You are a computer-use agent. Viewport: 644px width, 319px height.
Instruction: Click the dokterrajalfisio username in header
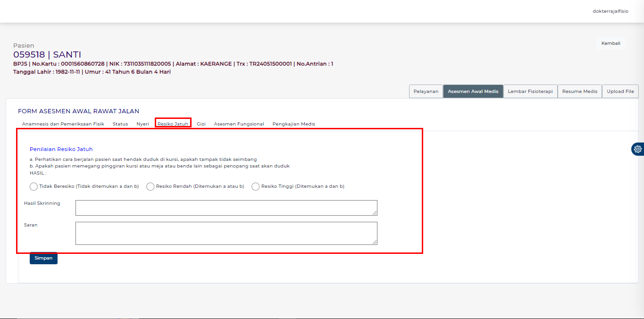tap(610, 11)
